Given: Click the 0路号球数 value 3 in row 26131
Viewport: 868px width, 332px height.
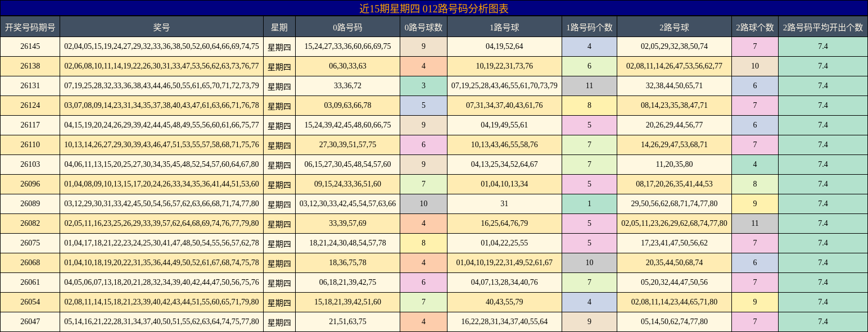Looking at the screenshot, I should point(423,86).
